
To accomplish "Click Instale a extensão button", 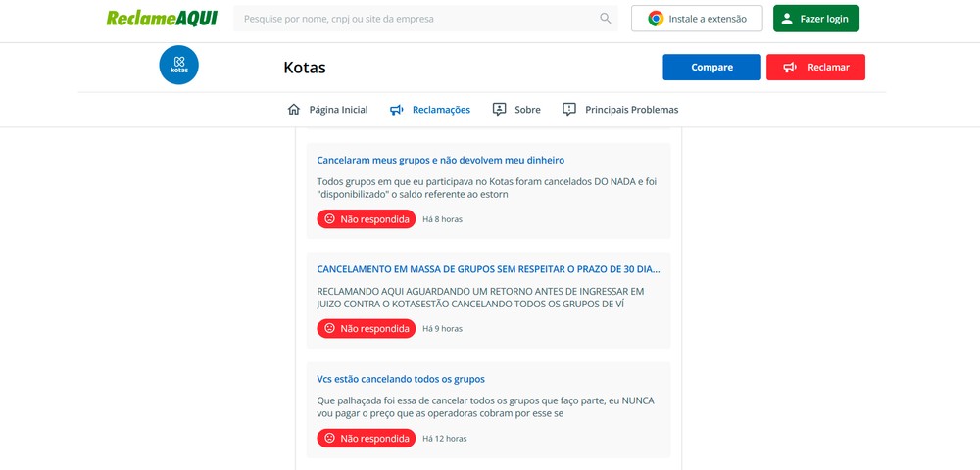I will [697, 18].
